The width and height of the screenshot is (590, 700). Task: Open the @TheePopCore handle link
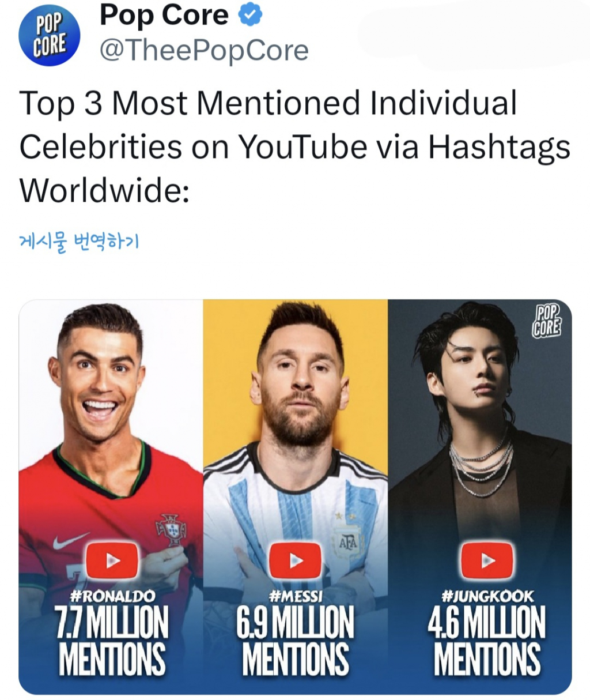click(204, 50)
